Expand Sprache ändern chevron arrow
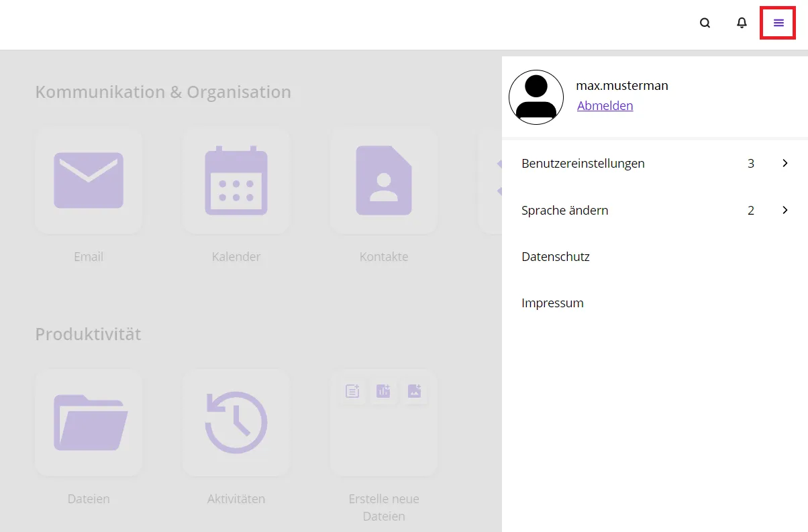The height and width of the screenshot is (532, 808). coord(785,210)
